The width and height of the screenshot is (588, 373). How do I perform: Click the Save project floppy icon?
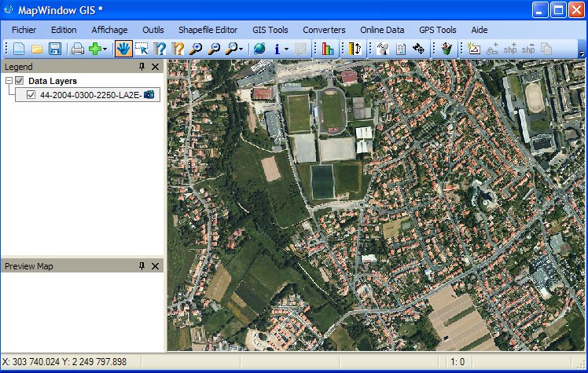pyautogui.click(x=55, y=49)
